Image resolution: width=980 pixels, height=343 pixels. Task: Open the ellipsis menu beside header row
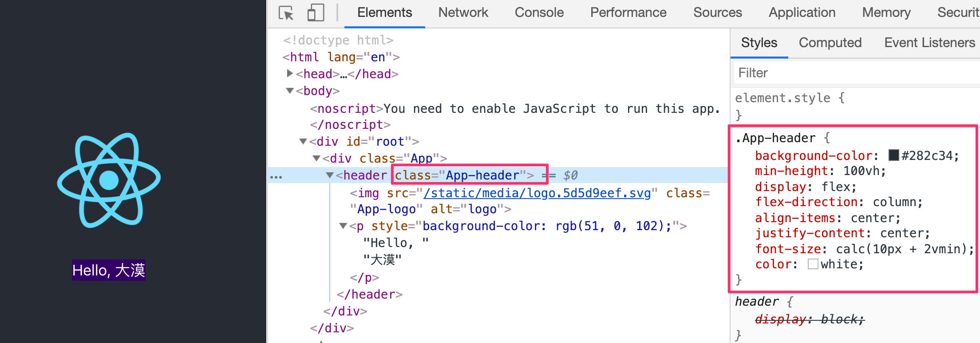click(276, 177)
